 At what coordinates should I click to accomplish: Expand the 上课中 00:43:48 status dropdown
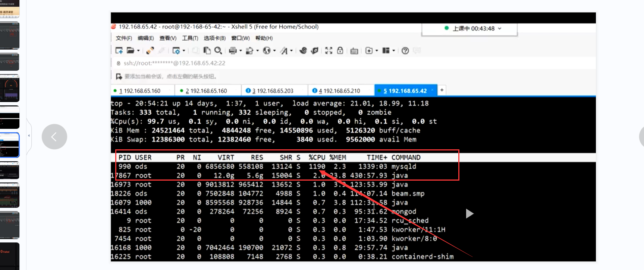[x=500, y=28]
